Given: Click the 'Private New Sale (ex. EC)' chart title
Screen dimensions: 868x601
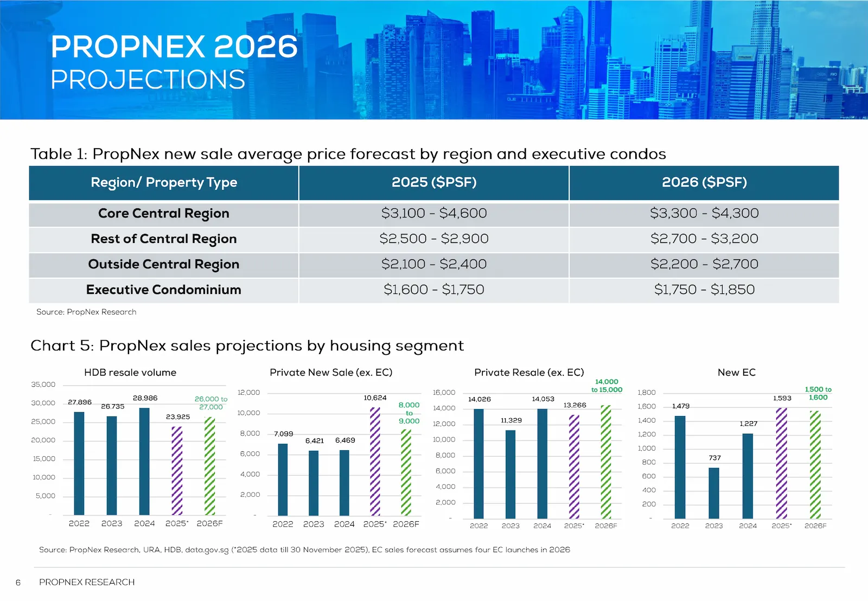Looking at the screenshot, I should (331, 373).
